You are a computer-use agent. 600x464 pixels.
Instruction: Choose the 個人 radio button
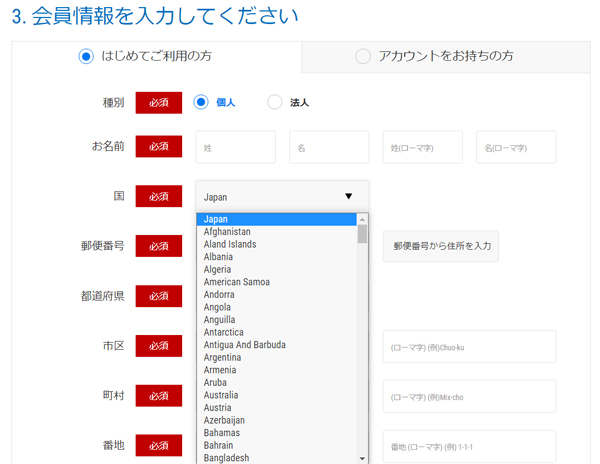201,102
